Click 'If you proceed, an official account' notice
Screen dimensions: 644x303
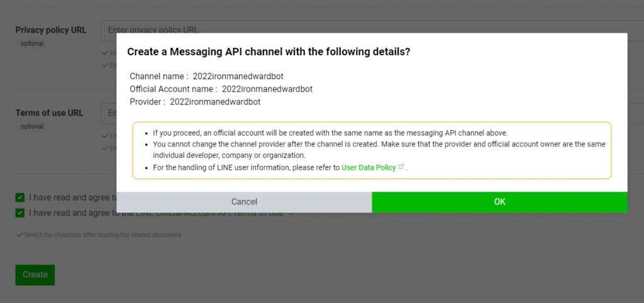331,133
